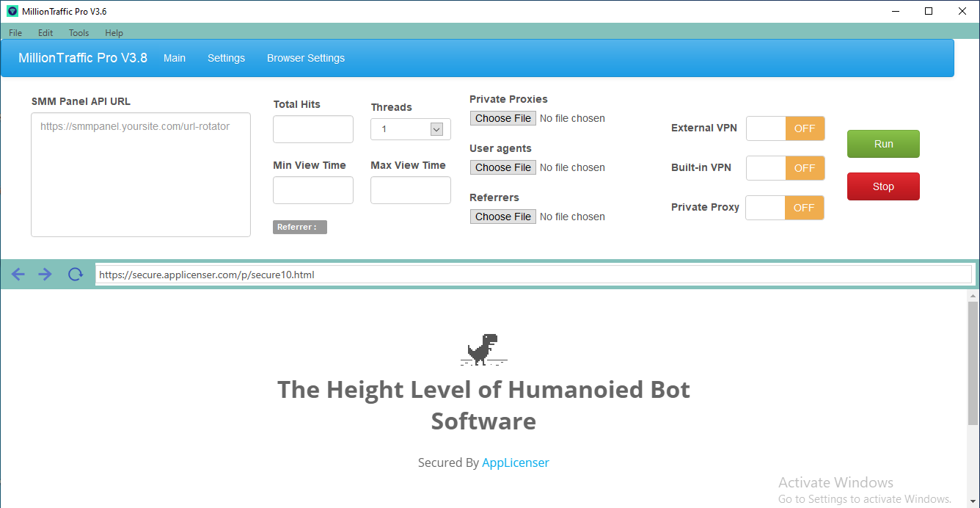Open the Private Proxies file chooser

pyautogui.click(x=502, y=117)
